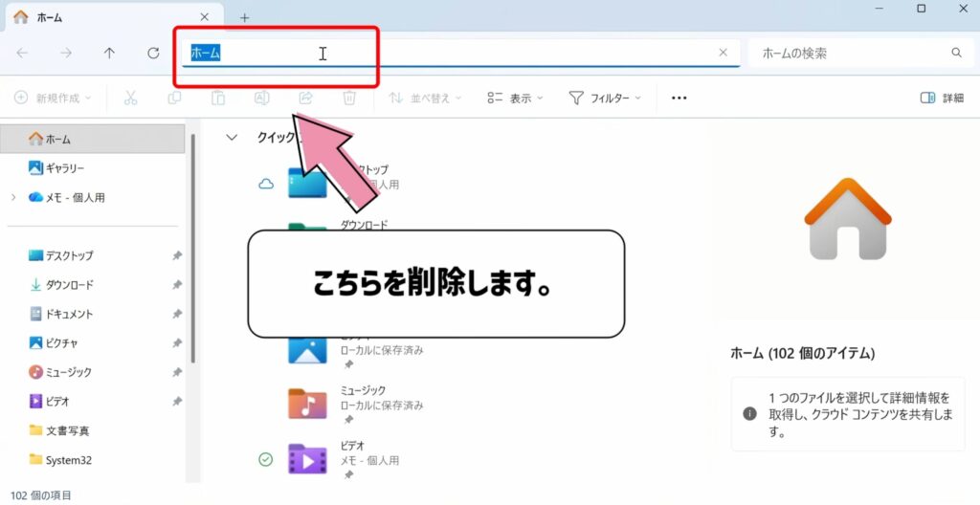The image size is (980, 505).
Task: Click the ダウンロード label in quick access
Action: (x=364, y=225)
